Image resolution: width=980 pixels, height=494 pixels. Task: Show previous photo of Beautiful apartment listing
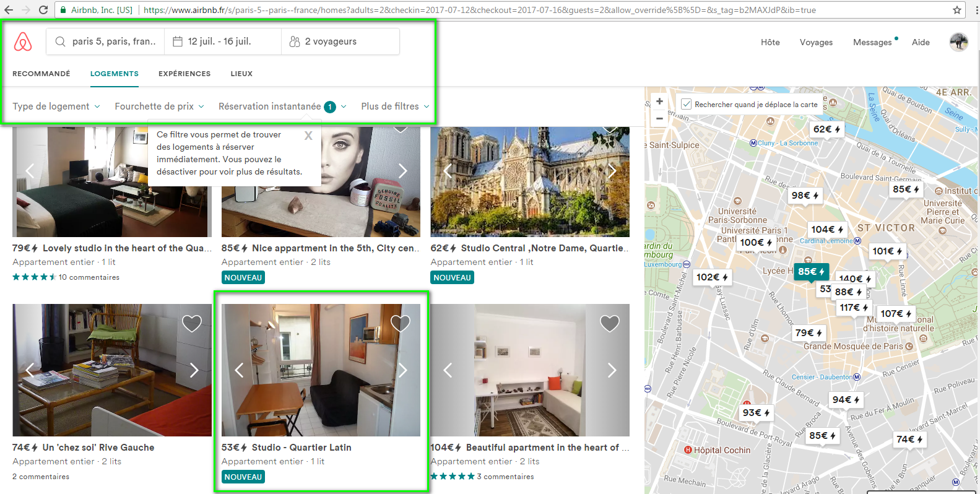click(x=448, y=370)
